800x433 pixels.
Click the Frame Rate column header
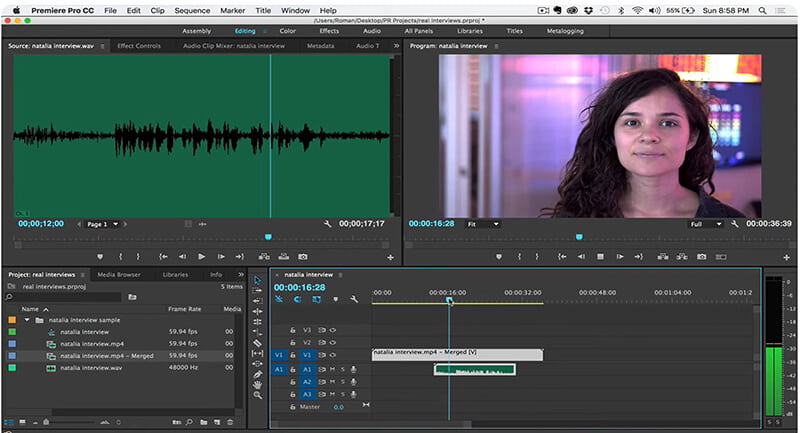[x=184, y=309]
